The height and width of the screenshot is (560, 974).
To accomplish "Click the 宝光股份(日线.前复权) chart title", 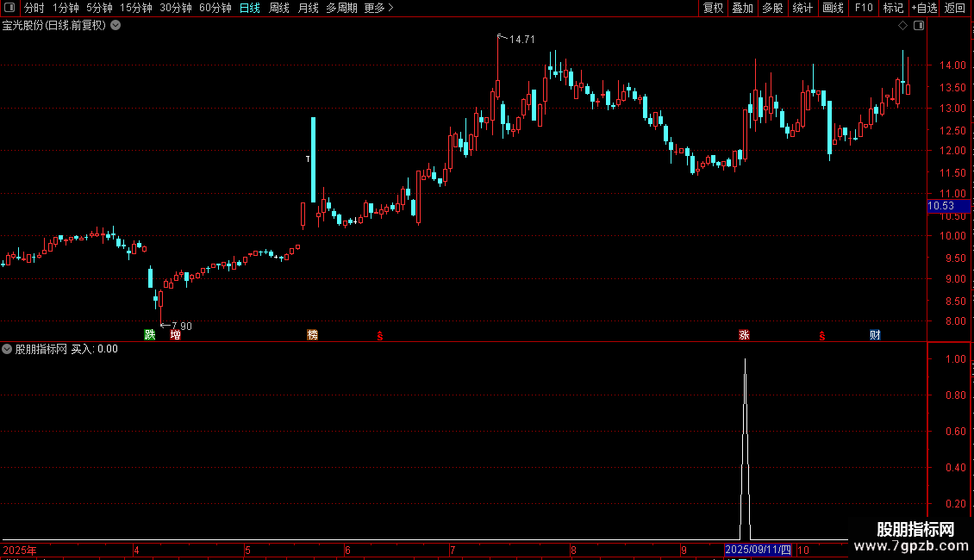I will point(54,26).
